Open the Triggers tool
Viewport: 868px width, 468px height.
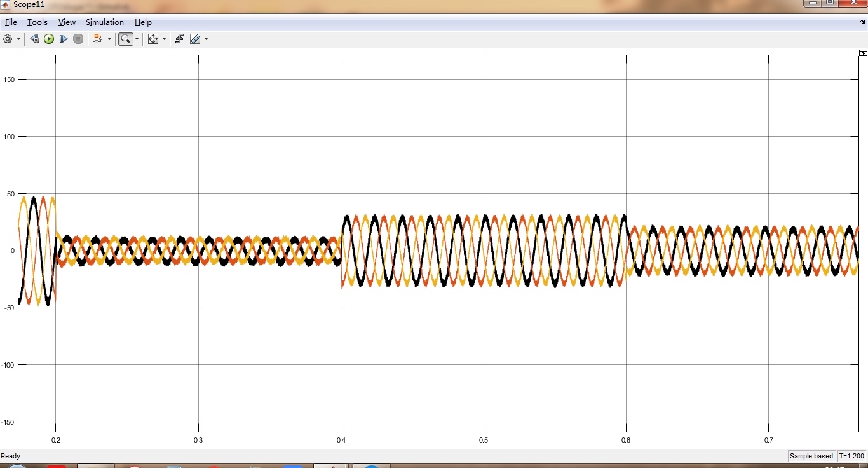pos(179,39)
